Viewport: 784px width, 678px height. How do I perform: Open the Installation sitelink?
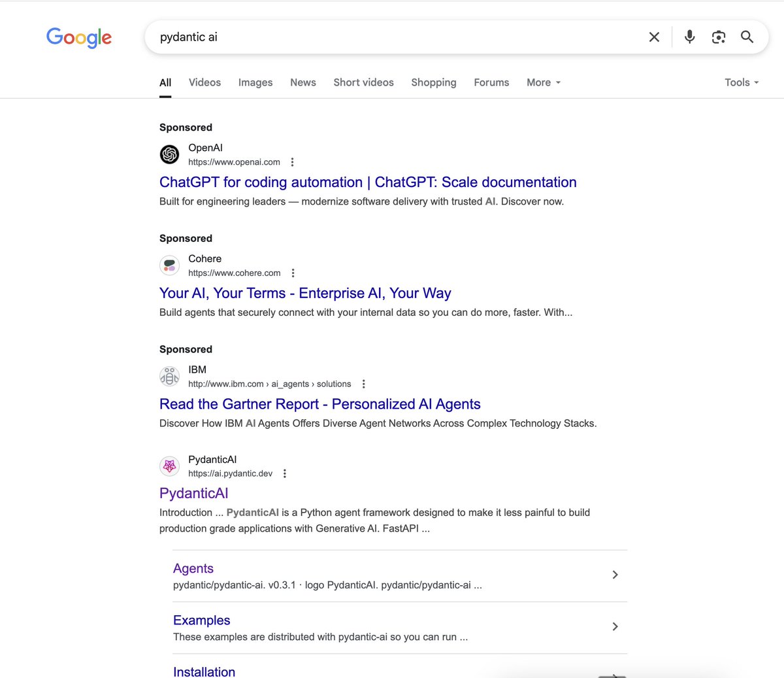point(204,671)
